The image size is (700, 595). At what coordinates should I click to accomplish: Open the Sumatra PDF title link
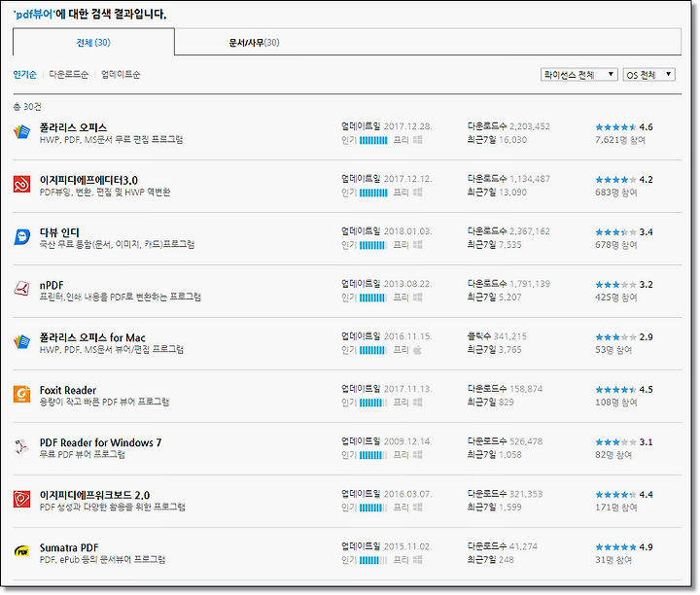click(69, 547)
